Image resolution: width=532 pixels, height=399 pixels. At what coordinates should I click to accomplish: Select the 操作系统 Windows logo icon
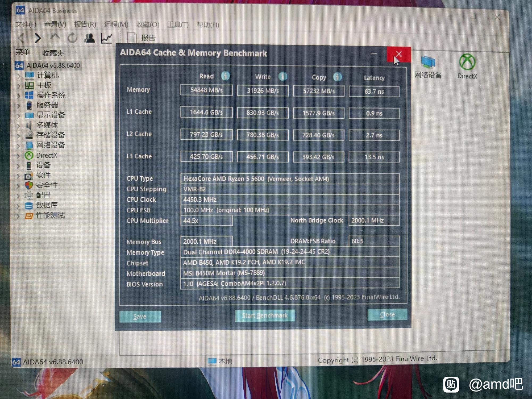coord(29,95)
